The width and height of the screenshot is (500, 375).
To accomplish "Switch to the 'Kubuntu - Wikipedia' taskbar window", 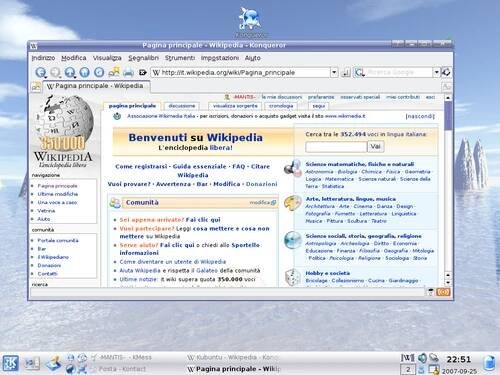I will coord(232,357).
